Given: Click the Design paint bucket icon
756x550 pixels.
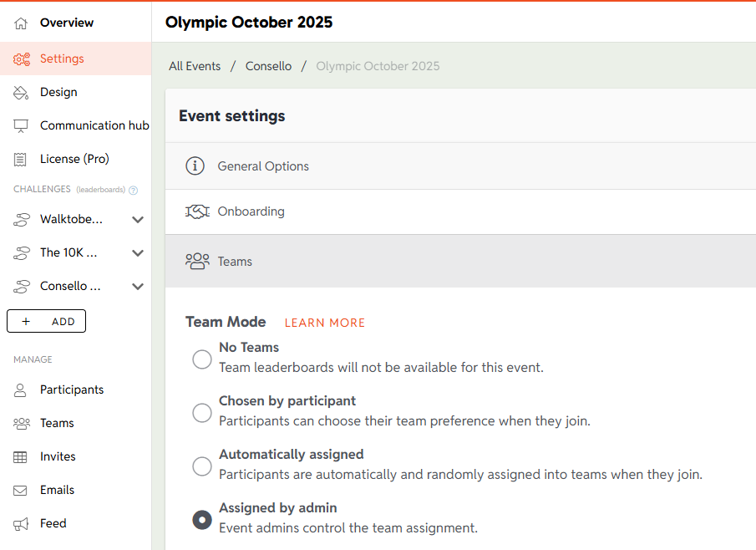Looking at the screenshot, I should (x=22, y=92).
